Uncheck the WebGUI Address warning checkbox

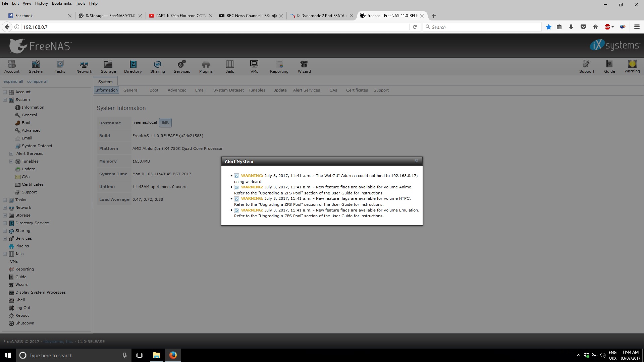(236, 176)
